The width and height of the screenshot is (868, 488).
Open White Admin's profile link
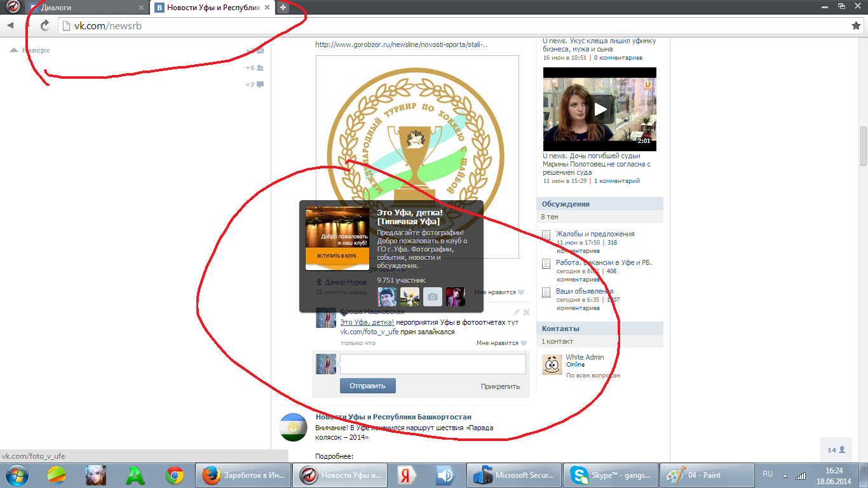pyautogui.click(x=585, y=357)
